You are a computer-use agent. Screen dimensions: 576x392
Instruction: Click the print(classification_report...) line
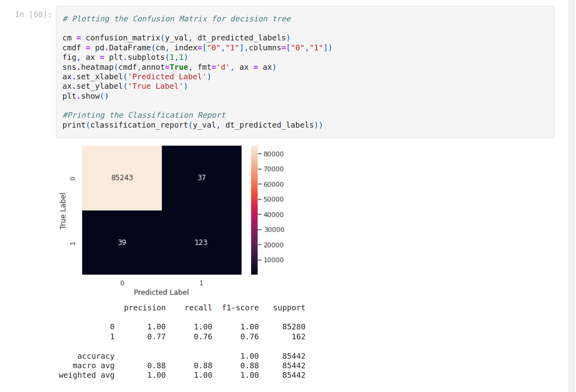point(192,125)
